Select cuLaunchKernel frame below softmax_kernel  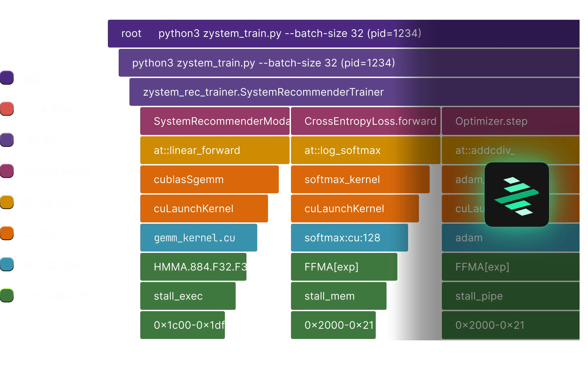click(355, 208)
